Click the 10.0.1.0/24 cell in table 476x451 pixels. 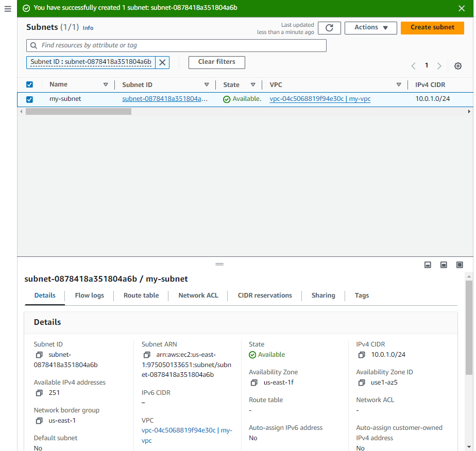tap(433, 99)
